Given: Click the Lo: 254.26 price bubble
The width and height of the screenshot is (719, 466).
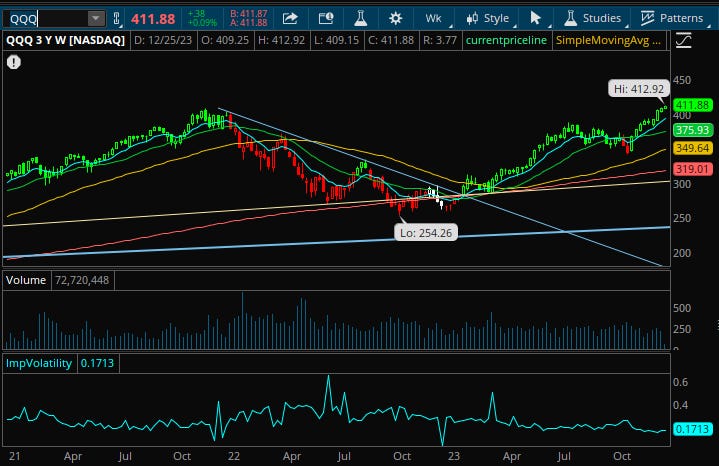Looking at the screenshot, I should [x=426, y=233].
